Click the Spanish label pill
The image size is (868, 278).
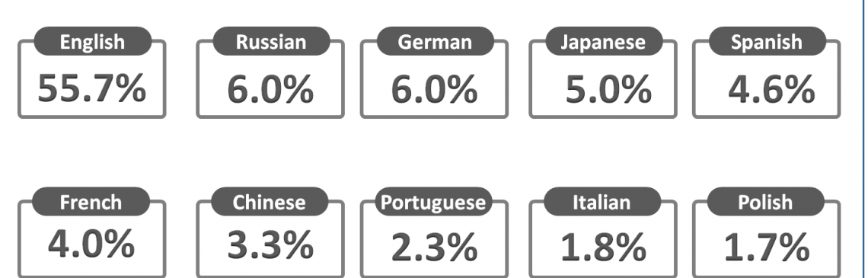(767, 42)
